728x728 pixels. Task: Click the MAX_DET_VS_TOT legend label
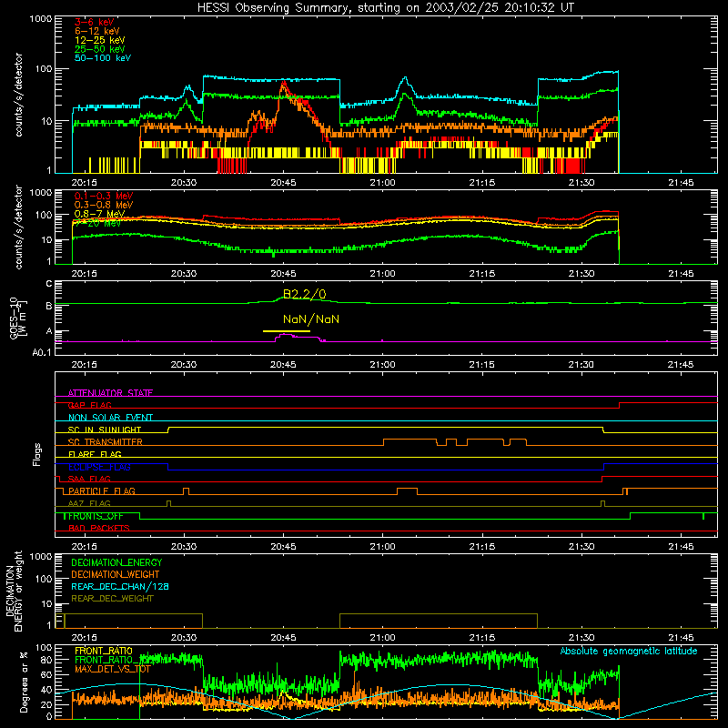[113, 669]
